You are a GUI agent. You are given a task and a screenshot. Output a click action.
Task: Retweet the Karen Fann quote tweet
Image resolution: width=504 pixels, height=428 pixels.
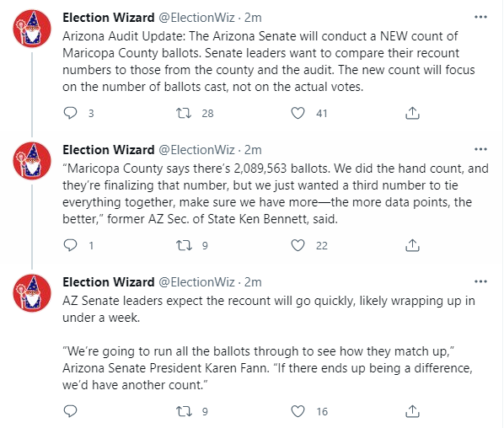(x=184, y=411)
